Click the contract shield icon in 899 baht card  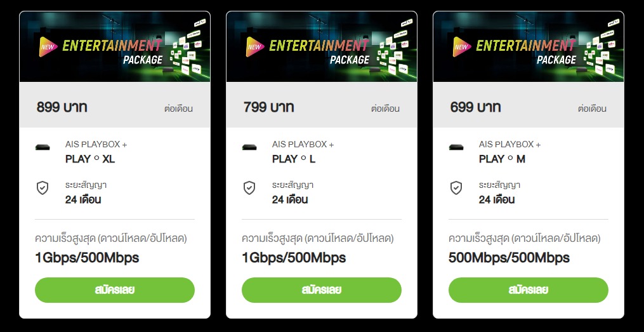point(43,188)
